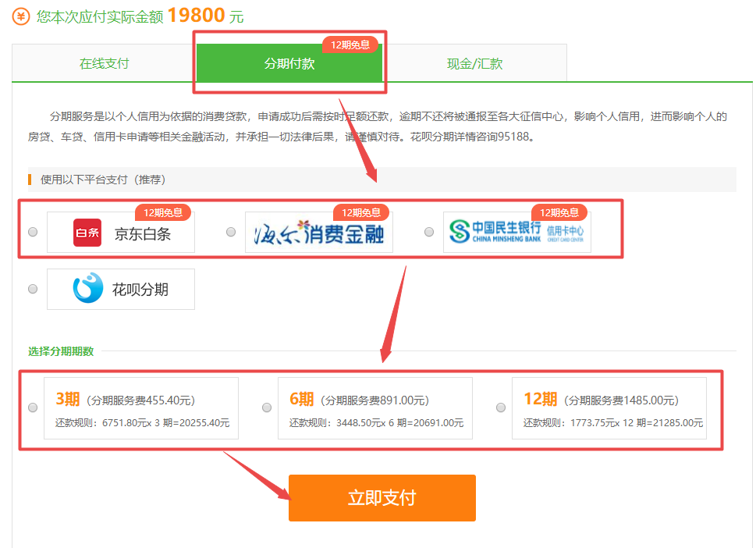Switch to the 在线支付 tab
Screen dimensions: 756x548
tap(104, 63)
